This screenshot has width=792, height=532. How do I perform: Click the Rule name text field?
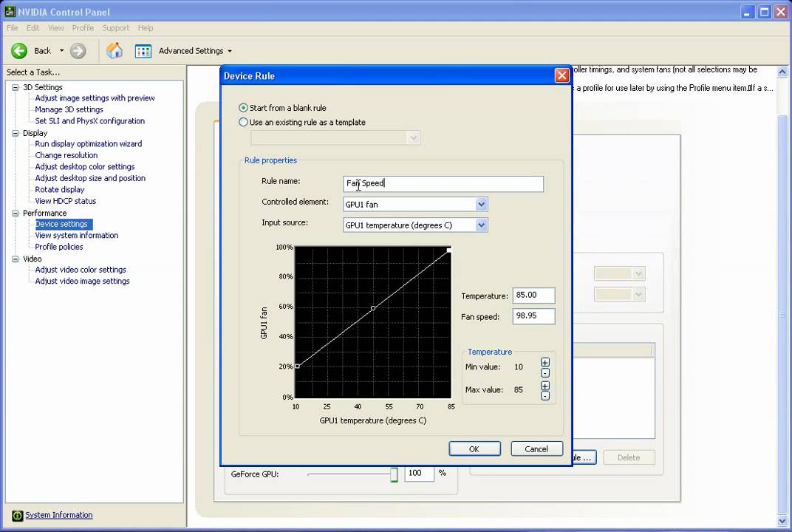[443, 183]
